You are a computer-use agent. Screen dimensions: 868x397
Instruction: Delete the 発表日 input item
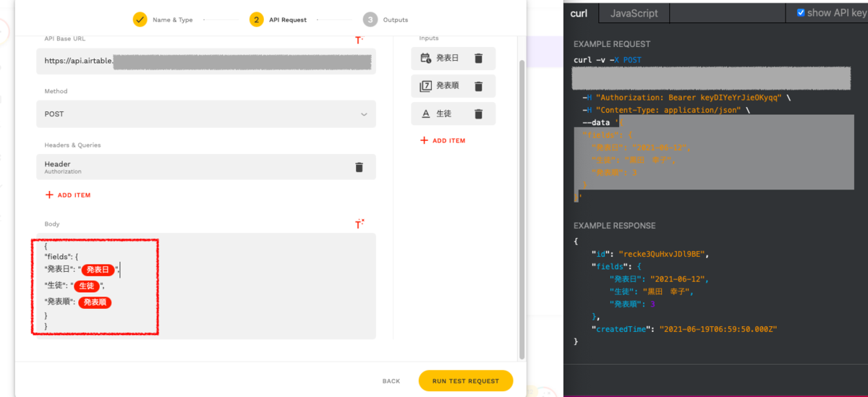coord(478,59)
